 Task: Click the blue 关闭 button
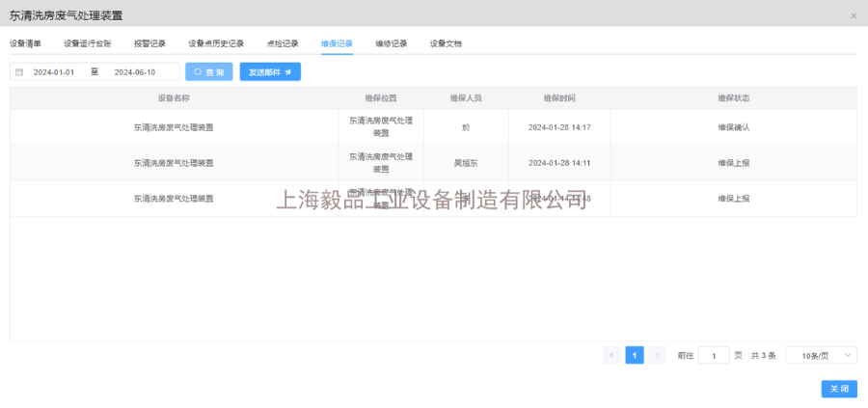point(838,389)
